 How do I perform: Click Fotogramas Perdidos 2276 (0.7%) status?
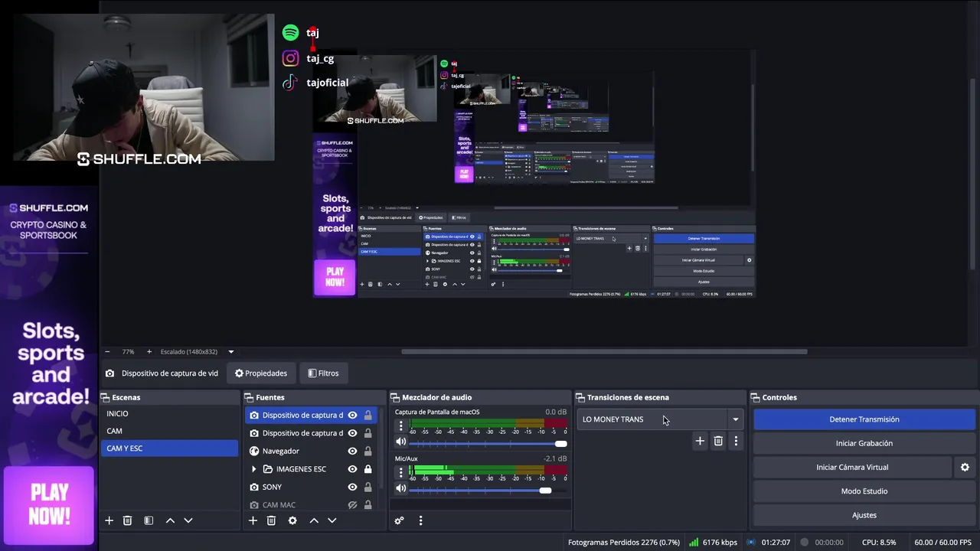624,543
